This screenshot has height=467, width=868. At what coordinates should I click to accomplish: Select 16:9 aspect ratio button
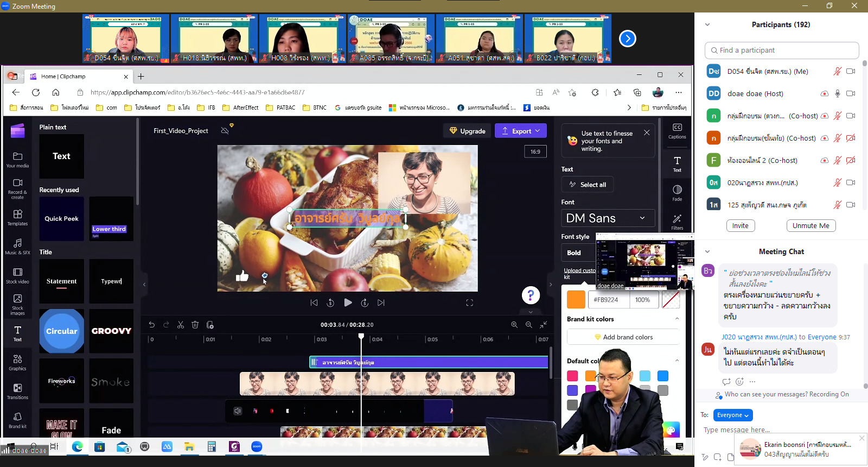coord(535,152)
